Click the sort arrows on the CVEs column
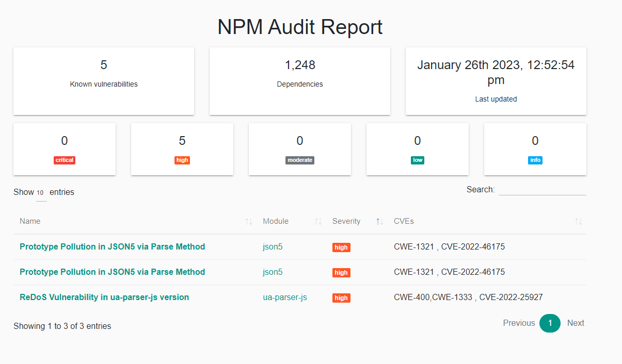 point(578,221)
